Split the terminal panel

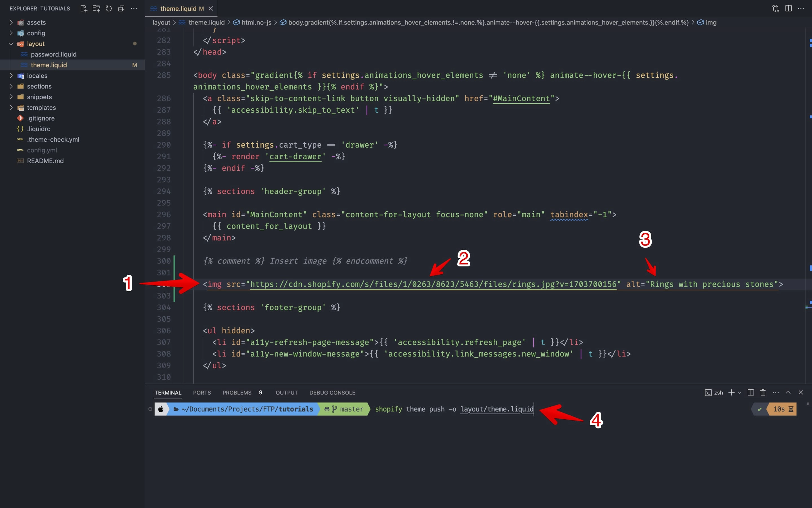751,392
